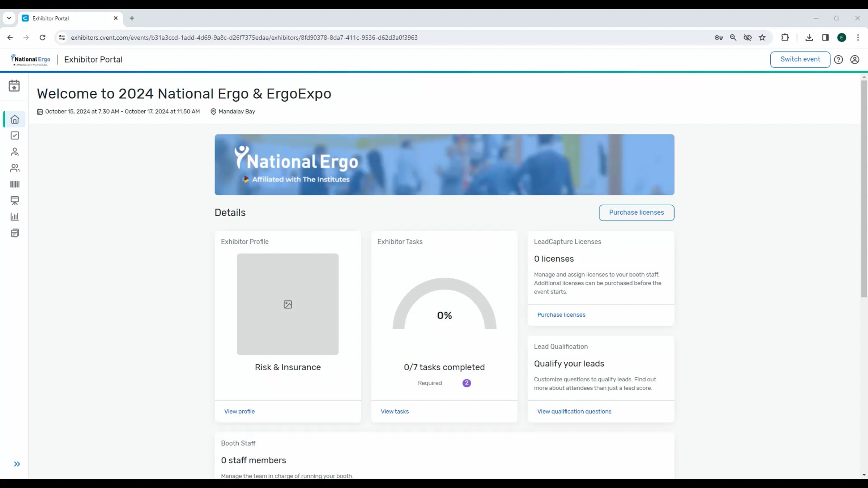Click the 0 staff members text
The image size is (868, 488).
pos(253,460)
